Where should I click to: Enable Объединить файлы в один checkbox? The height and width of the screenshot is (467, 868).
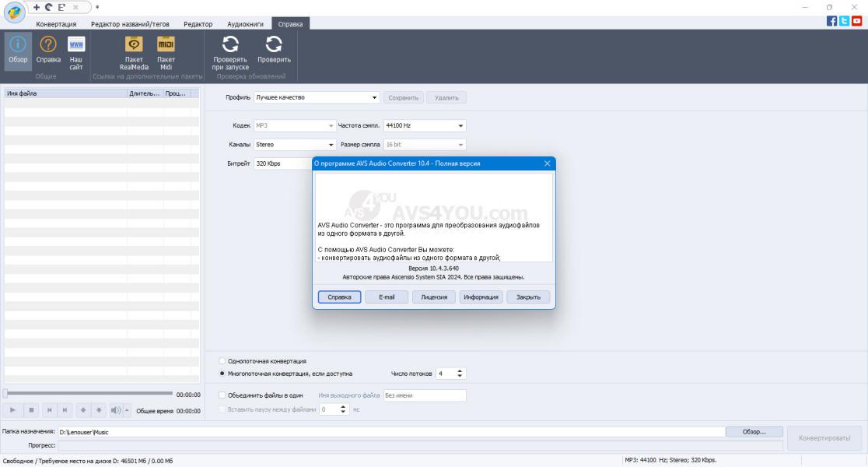coord(222,395)
